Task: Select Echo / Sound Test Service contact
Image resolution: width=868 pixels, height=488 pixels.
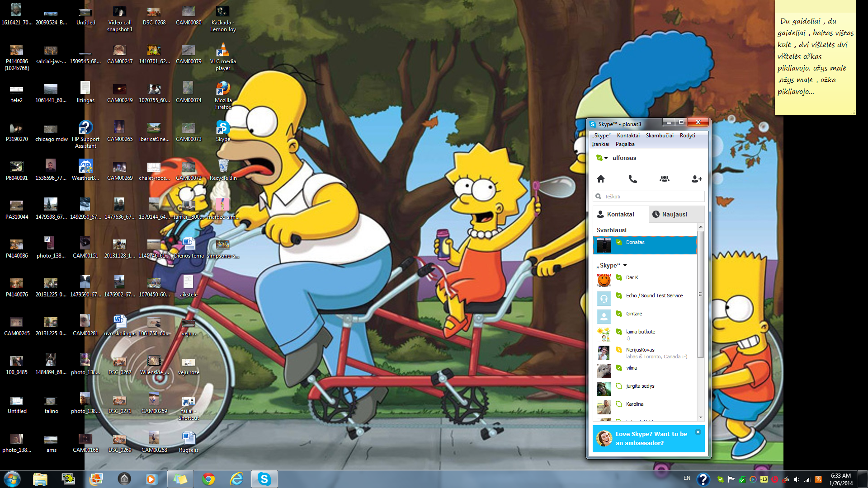Action: pos(645,298)
